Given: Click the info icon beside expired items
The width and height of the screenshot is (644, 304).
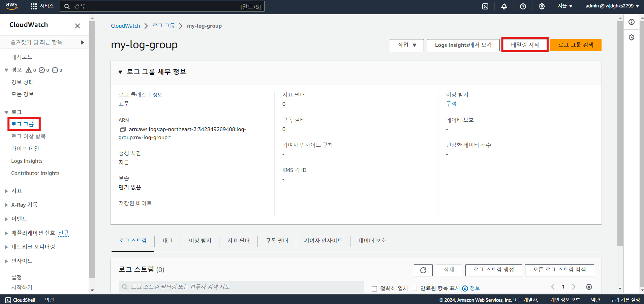Looking at the screenshot, I should (465, 288).
